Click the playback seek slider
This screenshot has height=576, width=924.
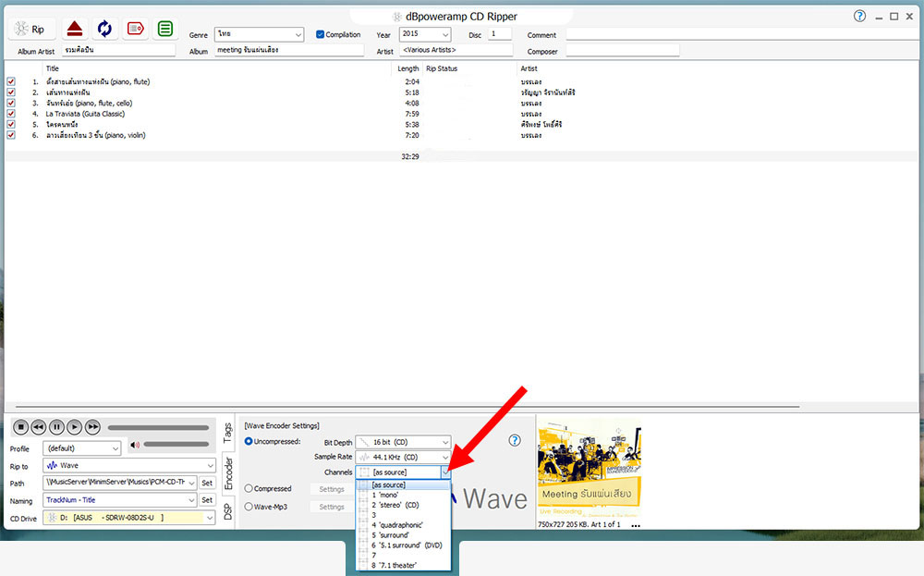[x=158, y=427]
